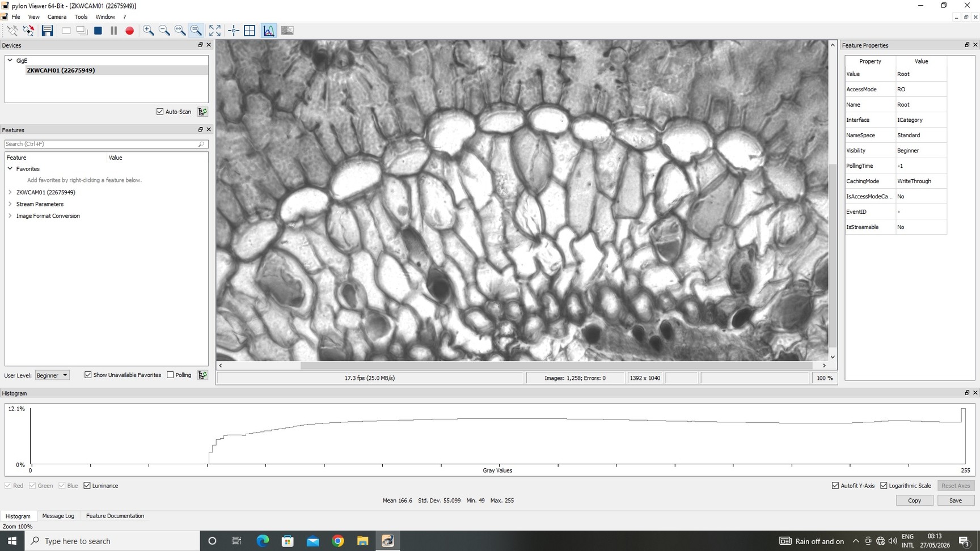The image size is (980, 551).
Task: Close the Devices panel
Action: pos(209,45)
